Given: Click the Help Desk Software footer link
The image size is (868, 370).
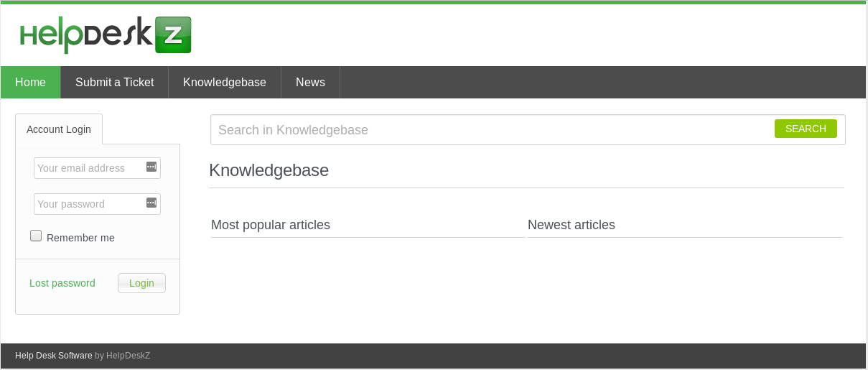Looking at the screenshot, I should pos(53,355).
